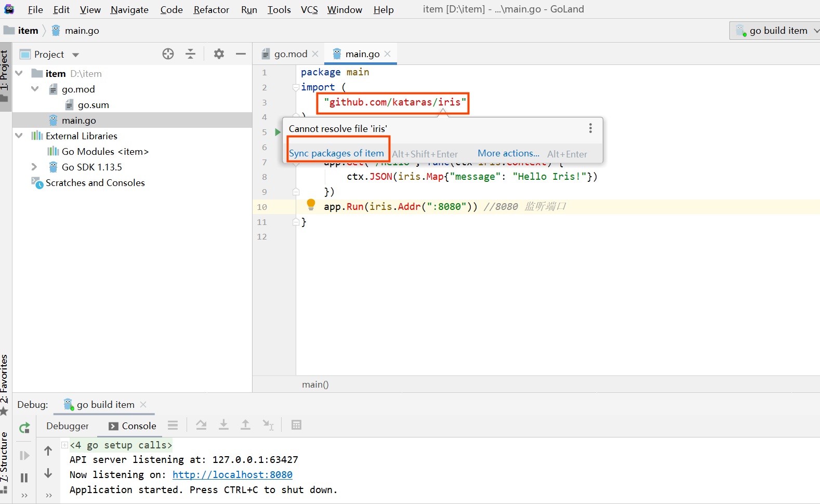Close the main.go editor tab
This screenshot has height=504, width=820.
[387, 54]
